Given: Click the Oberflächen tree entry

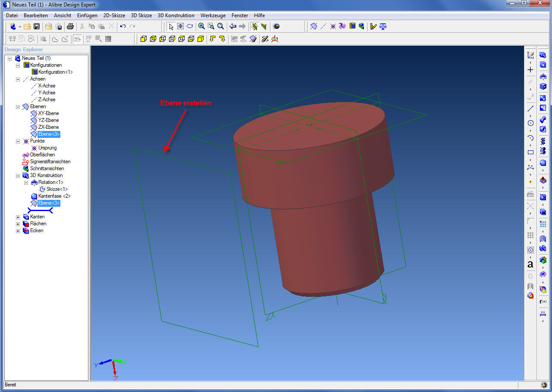Looking at the screenshot, I should pyautogui.click(x=42, y=155).
